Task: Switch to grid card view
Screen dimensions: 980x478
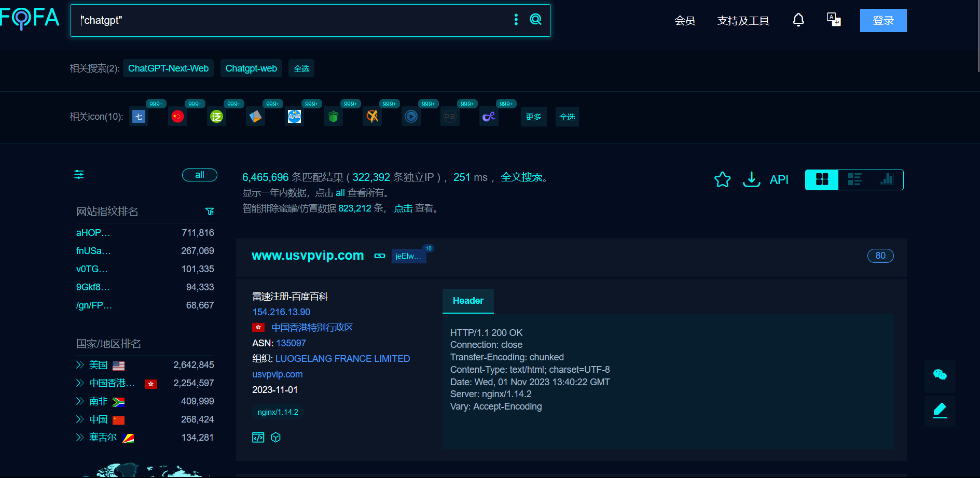Action: point(822,180)
